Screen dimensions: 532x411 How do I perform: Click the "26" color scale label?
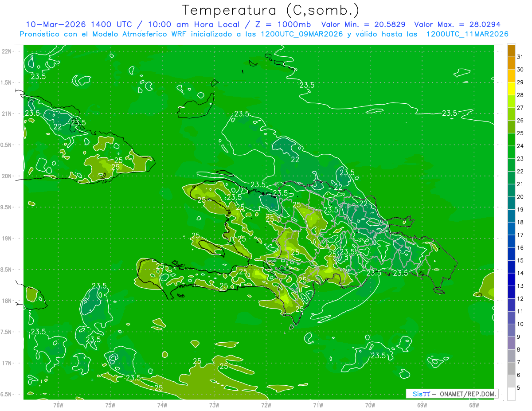coord(520,121)
